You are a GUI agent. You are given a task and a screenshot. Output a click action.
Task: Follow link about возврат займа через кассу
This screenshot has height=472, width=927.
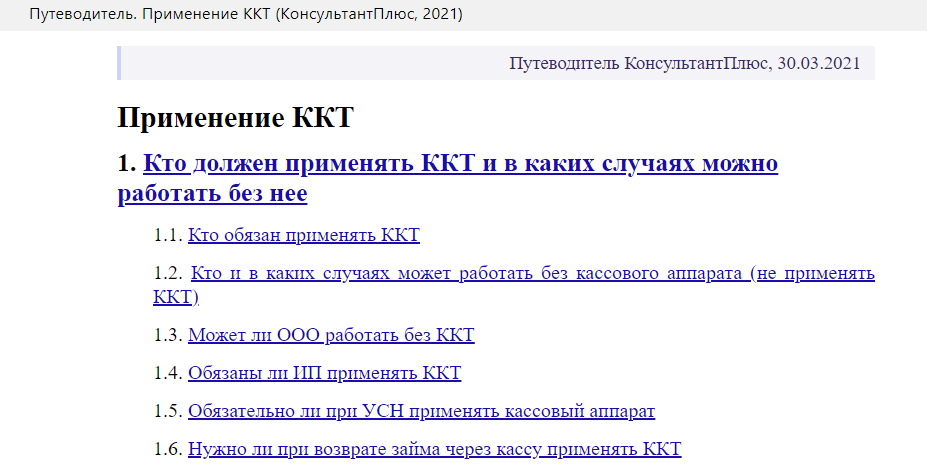click(434, 449)
